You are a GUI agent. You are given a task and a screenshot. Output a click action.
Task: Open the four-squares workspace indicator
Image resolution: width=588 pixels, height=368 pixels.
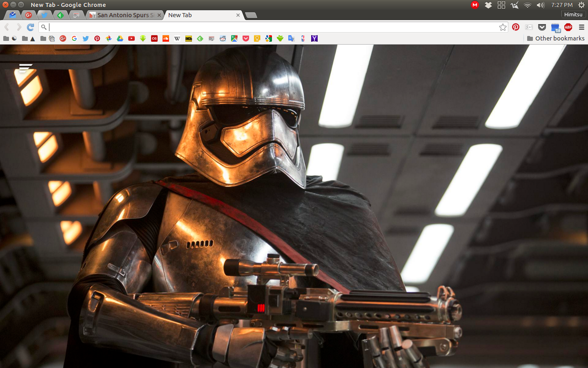(501, 5)
